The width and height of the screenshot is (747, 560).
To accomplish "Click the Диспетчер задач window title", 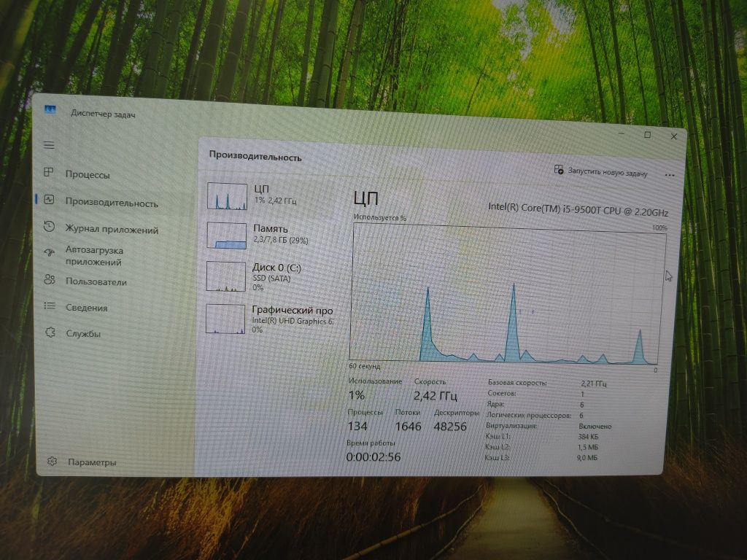I will click(103, 114).
